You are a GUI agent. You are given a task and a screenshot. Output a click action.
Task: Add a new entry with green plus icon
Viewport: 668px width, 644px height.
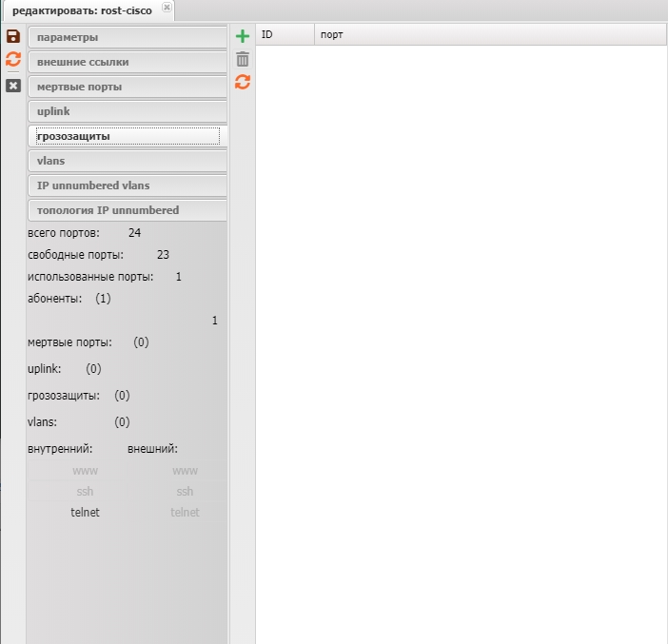click(243, 36)
